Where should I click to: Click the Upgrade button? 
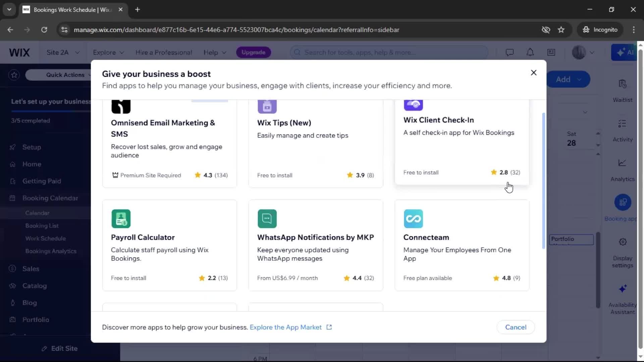pos(253,52)
